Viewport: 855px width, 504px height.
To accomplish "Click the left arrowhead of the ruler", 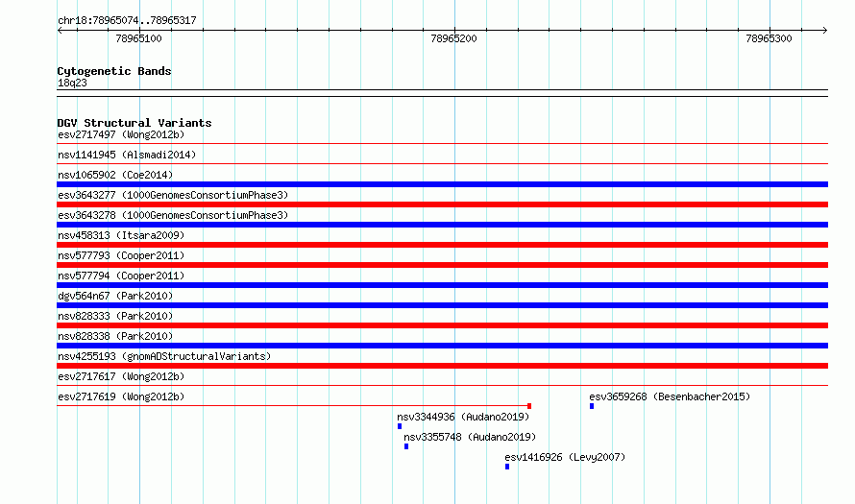I will (60, 30).
